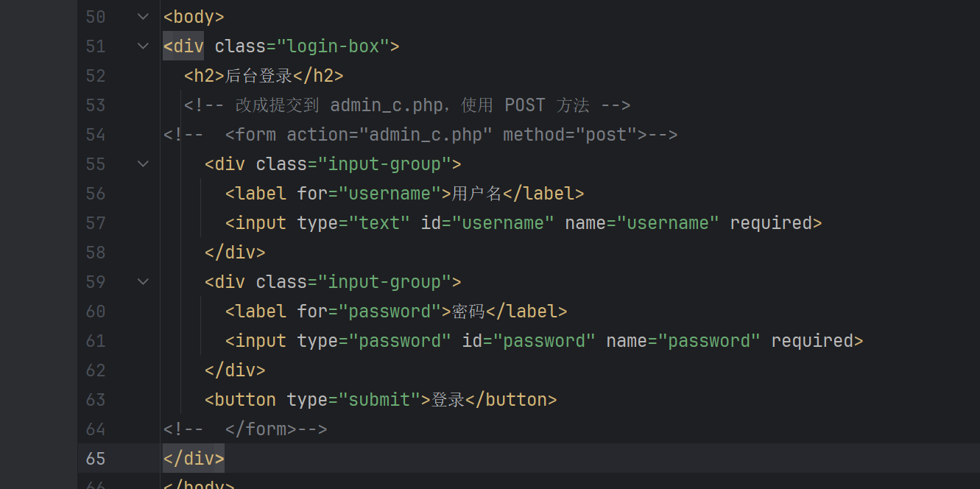Image resolution: width=980 pixels, height=489 pixels.
Task: Click the name="password" attribute value
Action: [709, 341]
